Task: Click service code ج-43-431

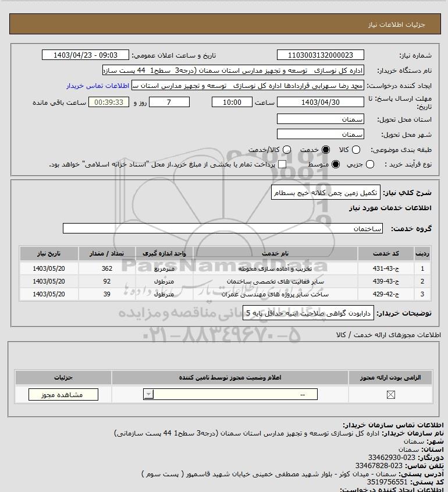Action: coord(386,268)
